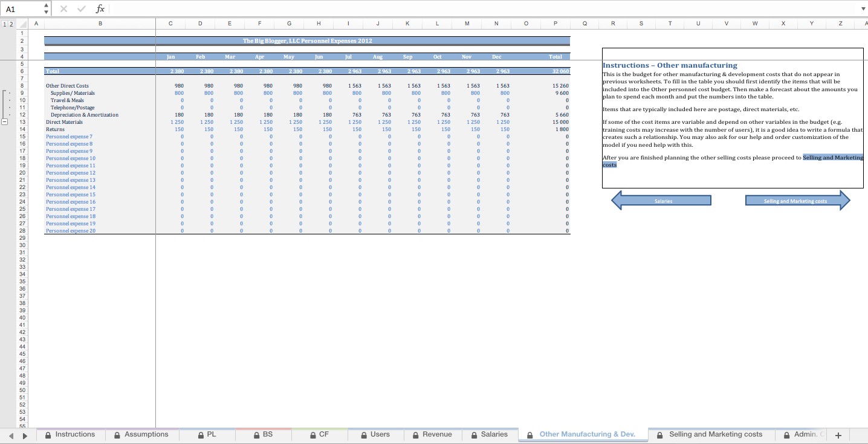Select the 1 800 Returns total cell
Image resolution: width=868 pixels, height=444 pixels.
pyautogui.click(x=555, y=129)
